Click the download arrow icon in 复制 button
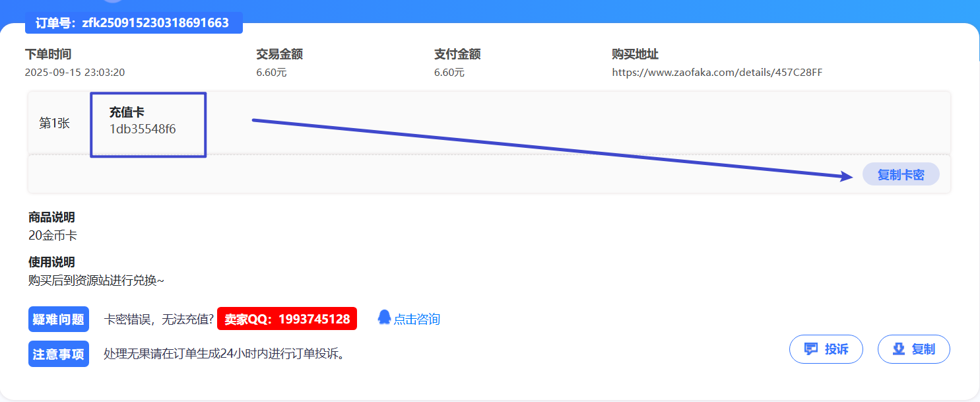Viewport: 980px width, 402px height. 898,349
